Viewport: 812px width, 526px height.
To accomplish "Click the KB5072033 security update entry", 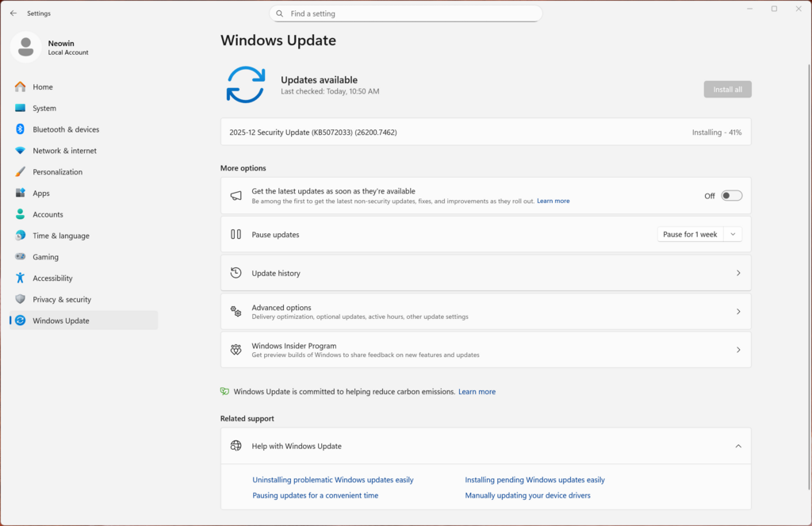I will point(486,132).
